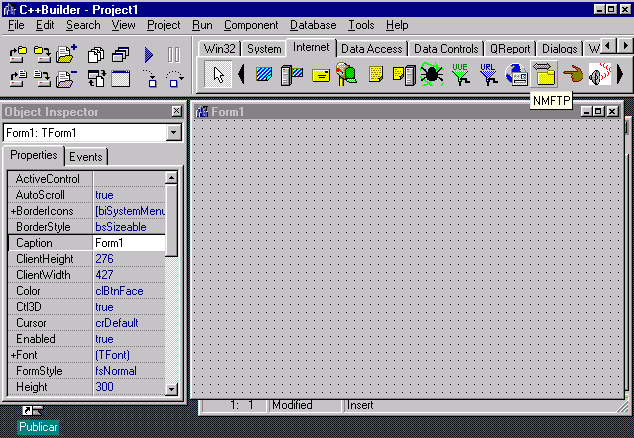Click Object Inspector scrollbar down arrow

[171, 389]
